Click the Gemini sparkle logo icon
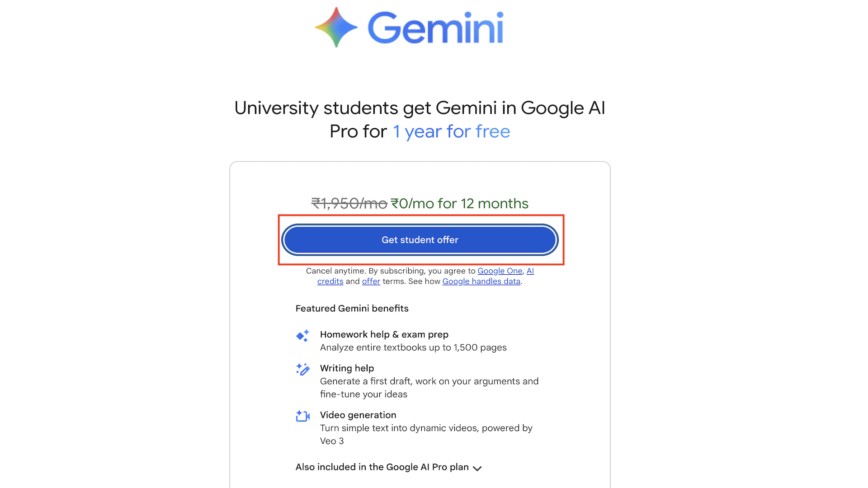This screenshot has height=488, width=868. click(x=336, y=27)
